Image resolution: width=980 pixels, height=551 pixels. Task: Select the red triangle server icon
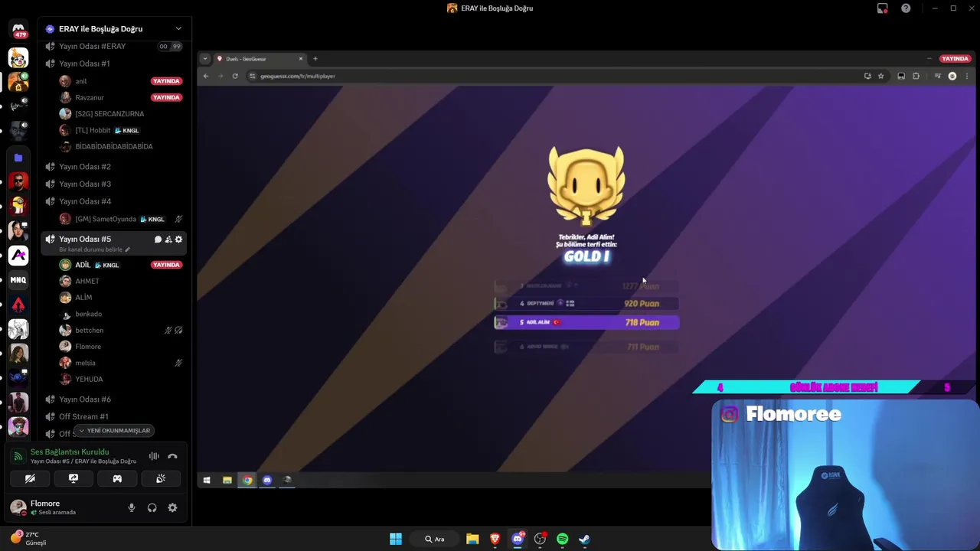[18, 305]
